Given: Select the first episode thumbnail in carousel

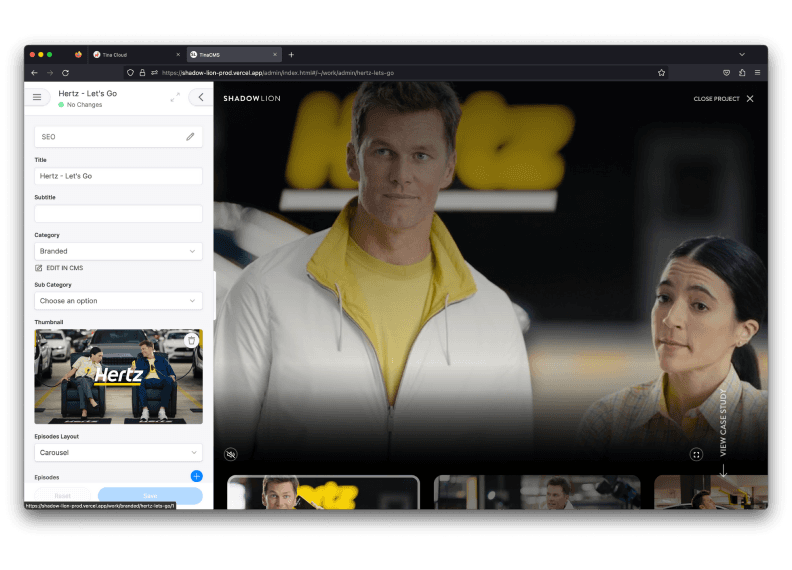Looking at the screenshot, I should [x=322, y=492].
